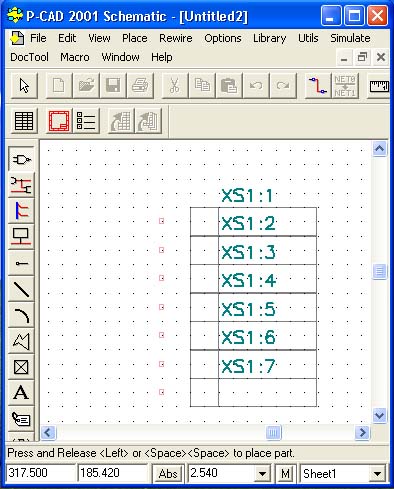This screenshot has height=489, width=394.
Task: Choose the Place Wire tool
Action: (x=21, y=185)
